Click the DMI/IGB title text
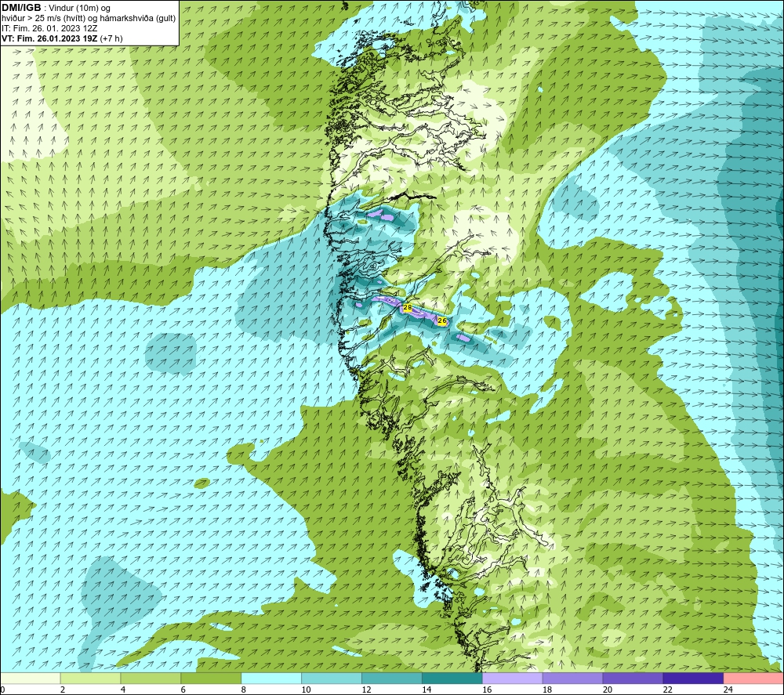The image size is (784, 695). 21,8
